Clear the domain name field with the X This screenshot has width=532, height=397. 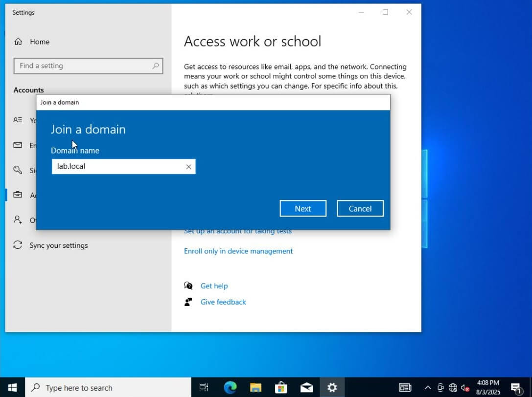pyautogui.click(x=188, y=166)
